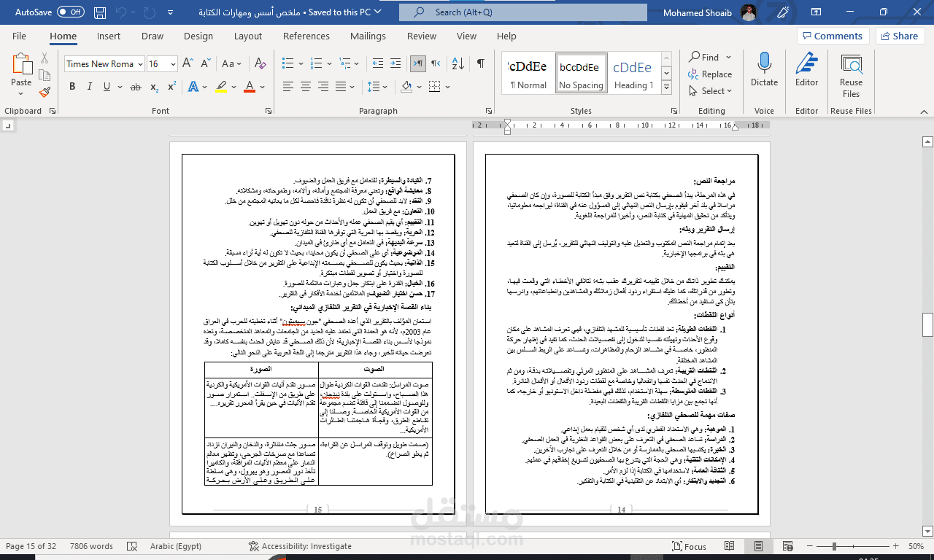This screenshot has width=934, height=560.
Task: Expand the bullets list dropdown arrow
Action: (301, 63)
